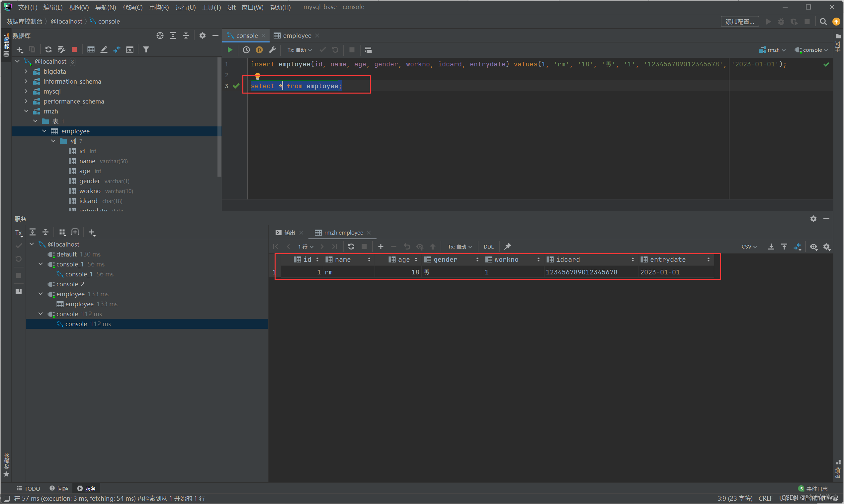Pin the rmzh.employee result tab

(x=507, y=247)
